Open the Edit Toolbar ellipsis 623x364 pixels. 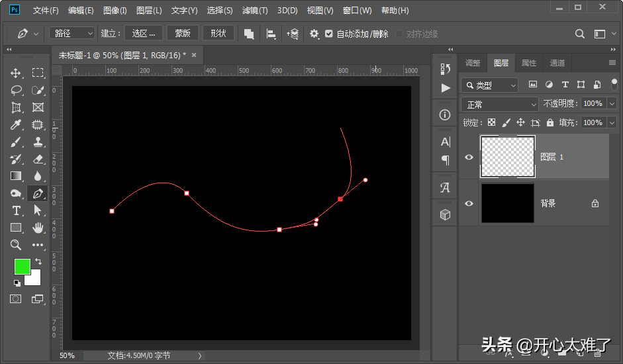38,245
